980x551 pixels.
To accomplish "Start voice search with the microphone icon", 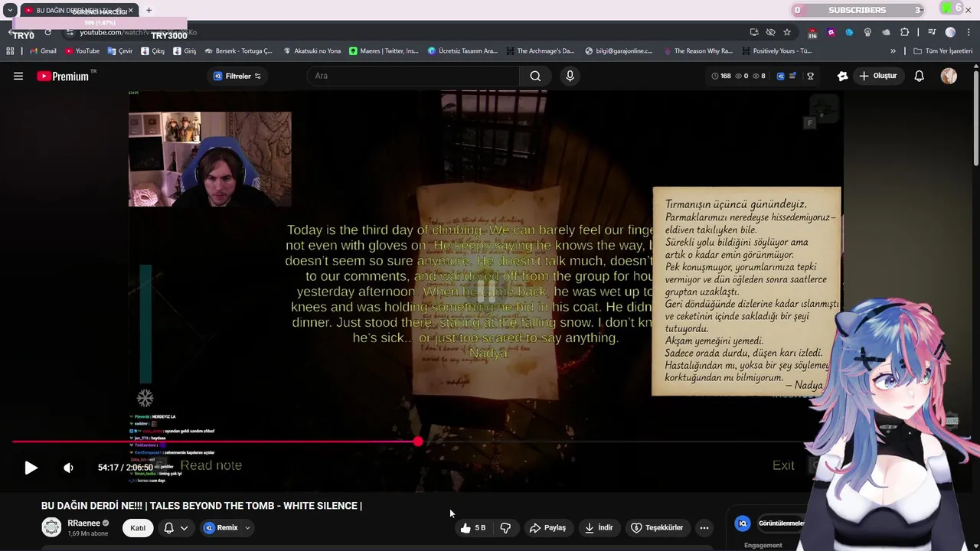I will [570, 76].
